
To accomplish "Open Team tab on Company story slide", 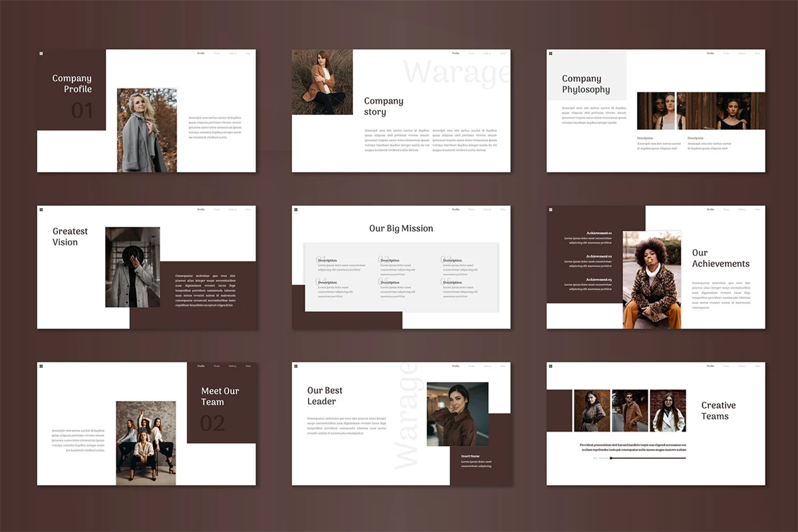I will coord(471,53).
